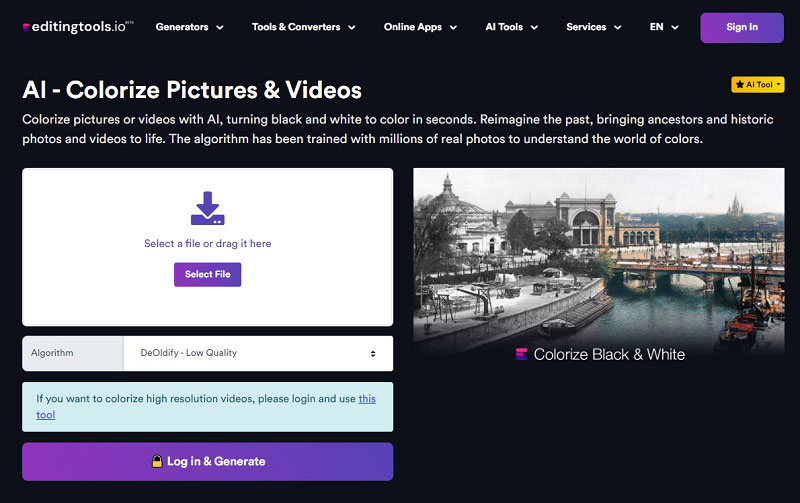Click the purple upload arrow icon
The image size is (800, 503).
(208, 208)
